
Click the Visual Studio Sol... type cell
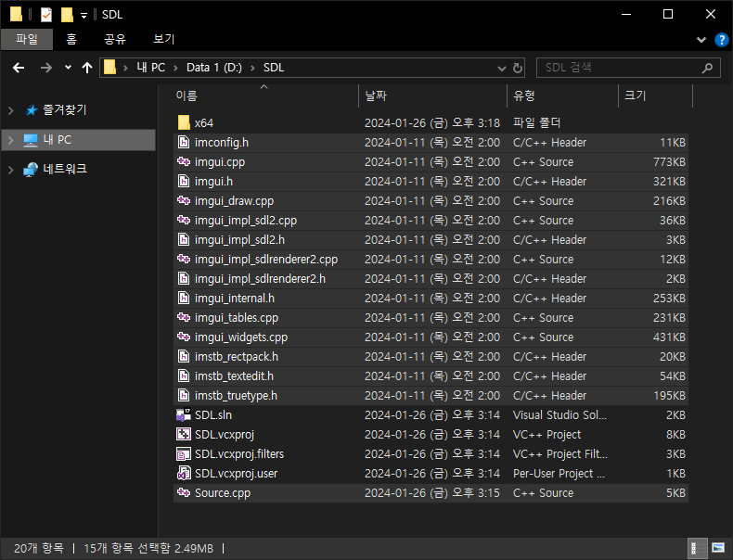point(559,415)
